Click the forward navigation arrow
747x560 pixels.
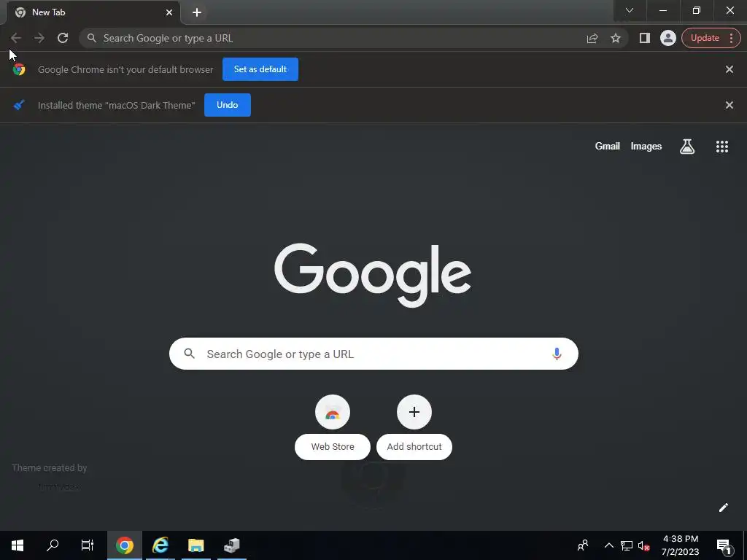pyautogui.click(x=39, y=38)
